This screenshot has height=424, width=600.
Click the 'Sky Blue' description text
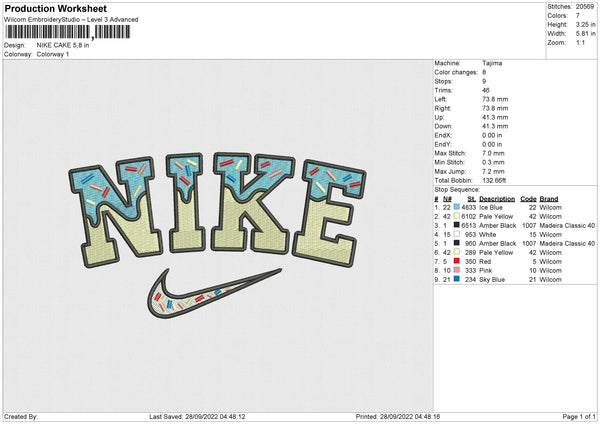point(492,280)
